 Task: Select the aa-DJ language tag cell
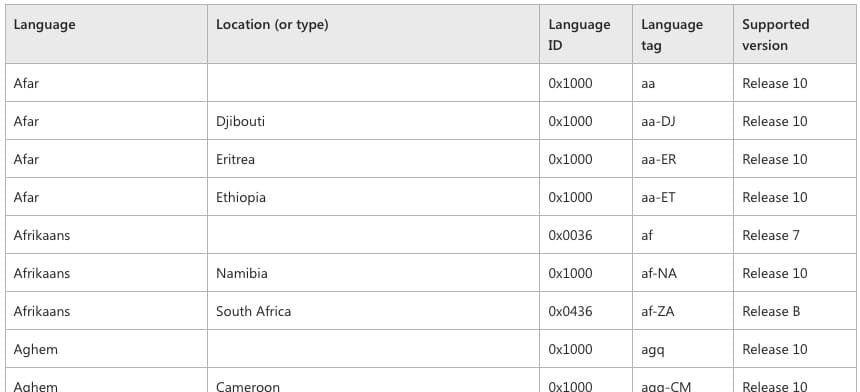click(x=683, y=121)
